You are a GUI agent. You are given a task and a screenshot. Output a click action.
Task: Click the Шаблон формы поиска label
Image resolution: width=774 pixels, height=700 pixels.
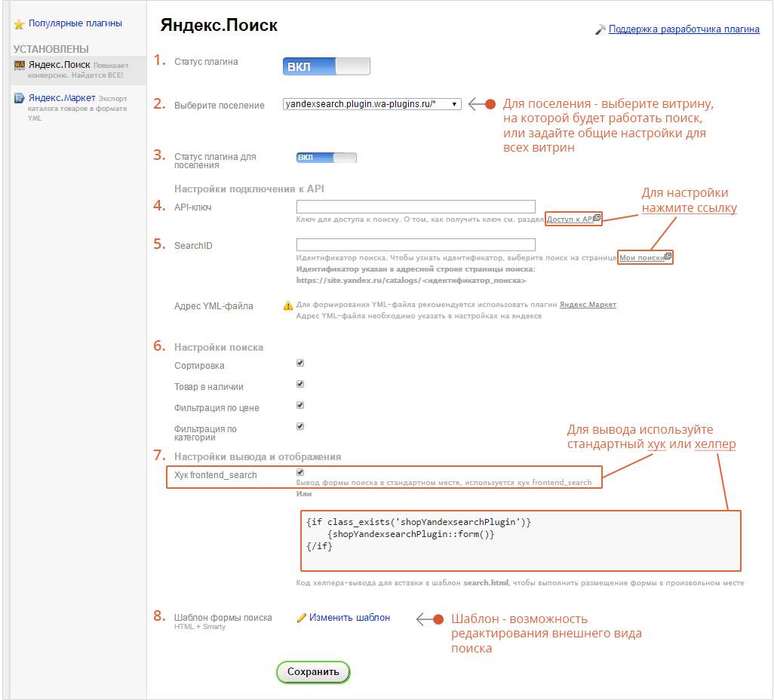(223, 618)
